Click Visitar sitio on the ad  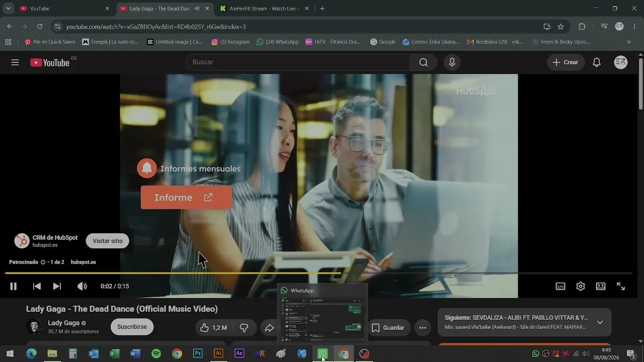[x=108, y=241]
